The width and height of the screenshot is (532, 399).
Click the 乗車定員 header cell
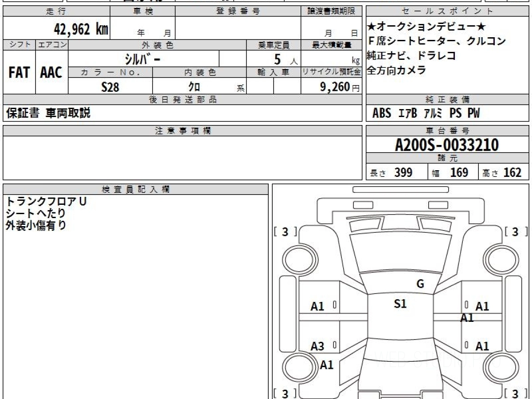(274, 45)
